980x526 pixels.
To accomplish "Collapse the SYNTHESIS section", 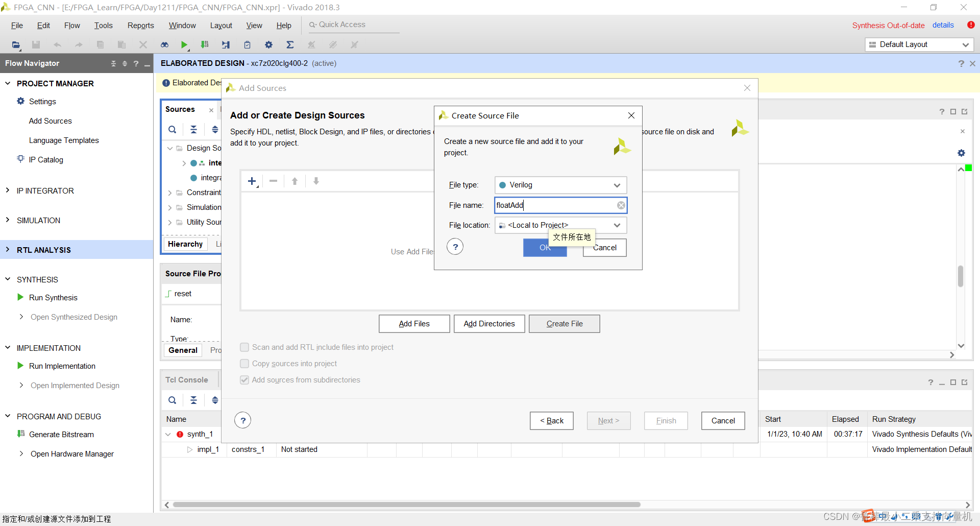I will pos(8,279).
